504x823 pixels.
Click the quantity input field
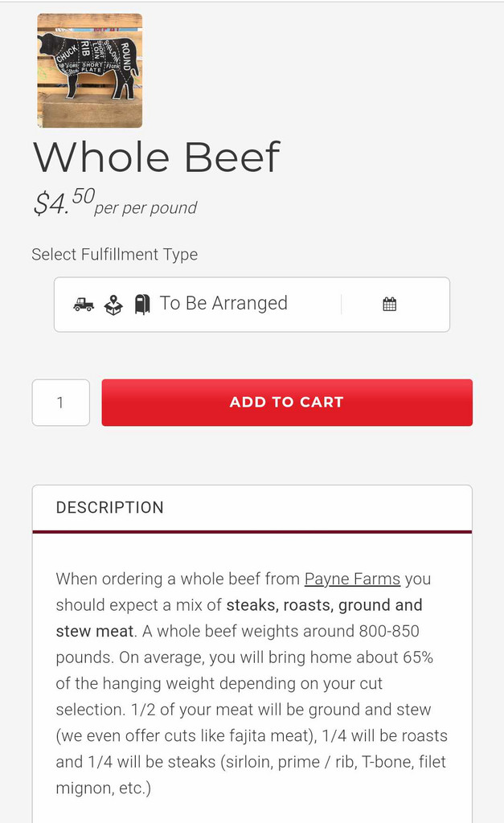60,403
